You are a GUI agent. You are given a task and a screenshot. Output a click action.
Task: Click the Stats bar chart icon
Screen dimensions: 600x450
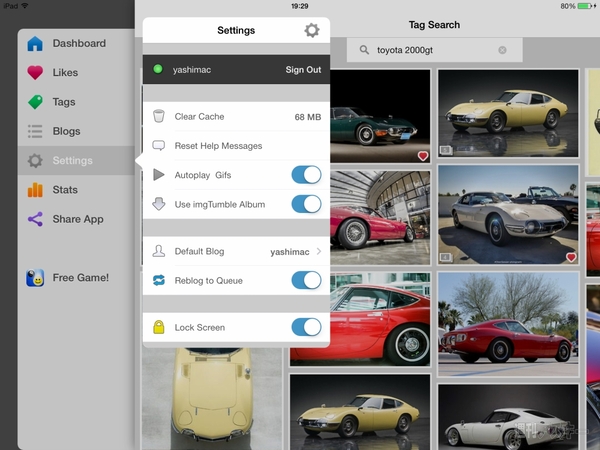point(35,190)
